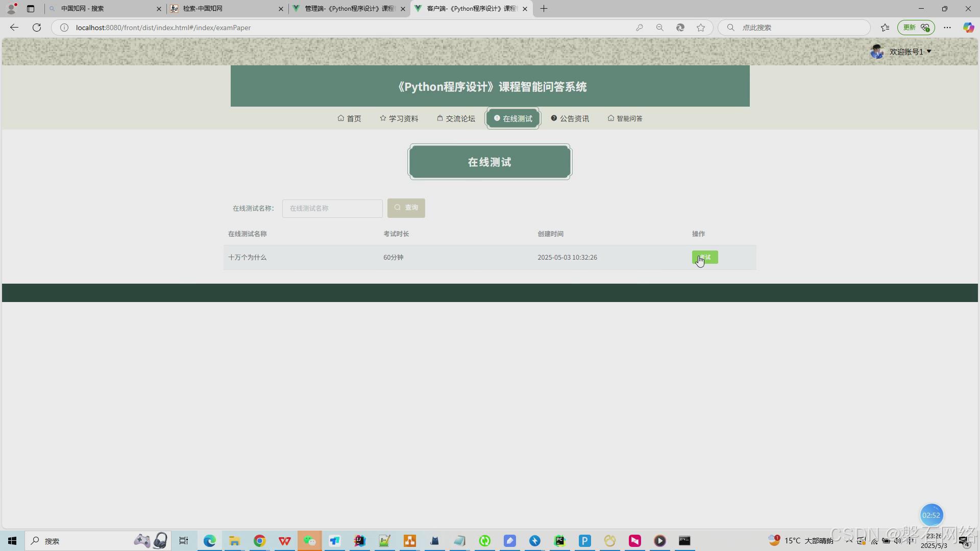This screenshot has width=980, height=551.
Task: Click the site information icon
Action: point(64,28)
